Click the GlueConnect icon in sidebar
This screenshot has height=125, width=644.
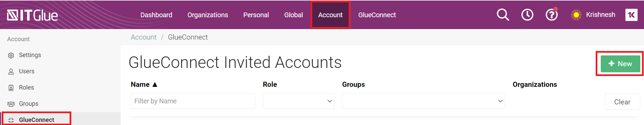click(11, 120)
